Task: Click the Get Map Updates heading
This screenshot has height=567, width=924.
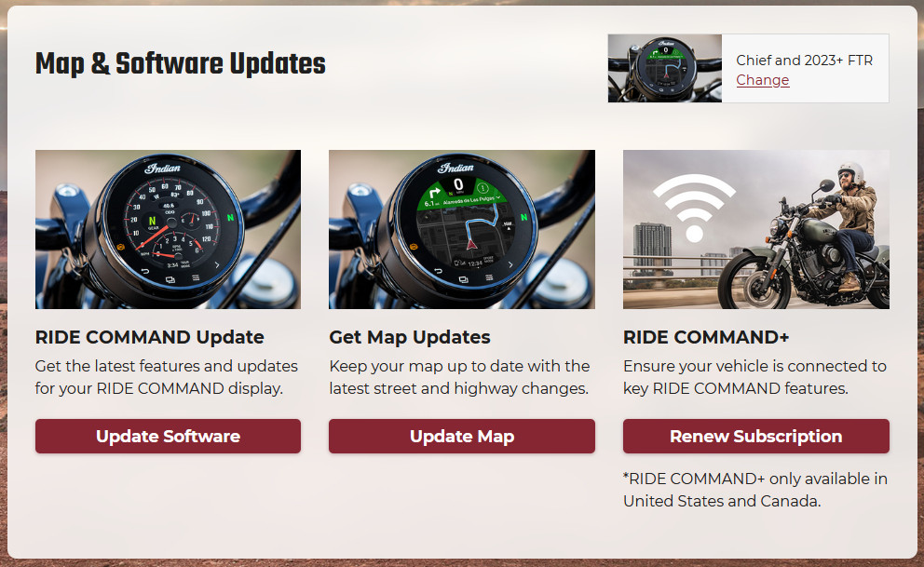Action: tap(410, 337)
